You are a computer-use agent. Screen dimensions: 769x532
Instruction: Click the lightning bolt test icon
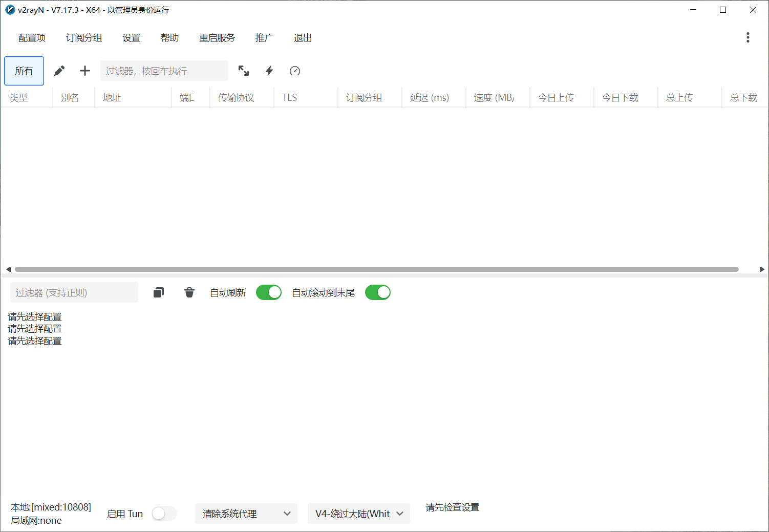269,71
